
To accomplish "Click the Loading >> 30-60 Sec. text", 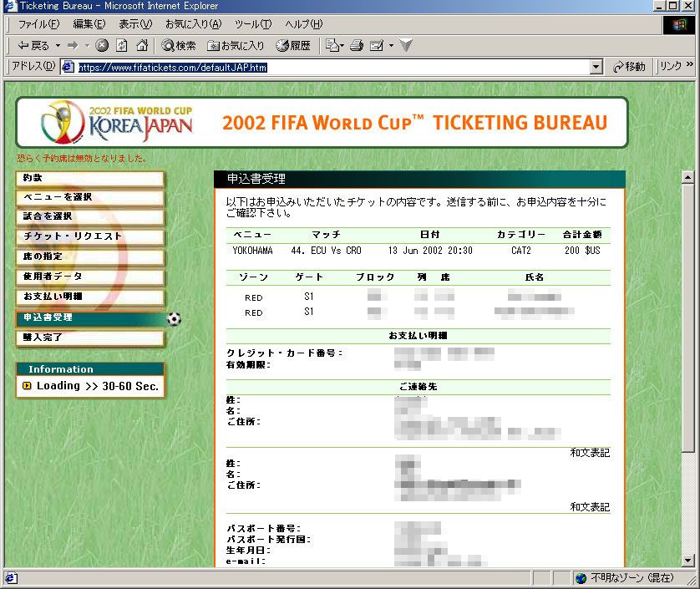I will click(x=98, y=386).
